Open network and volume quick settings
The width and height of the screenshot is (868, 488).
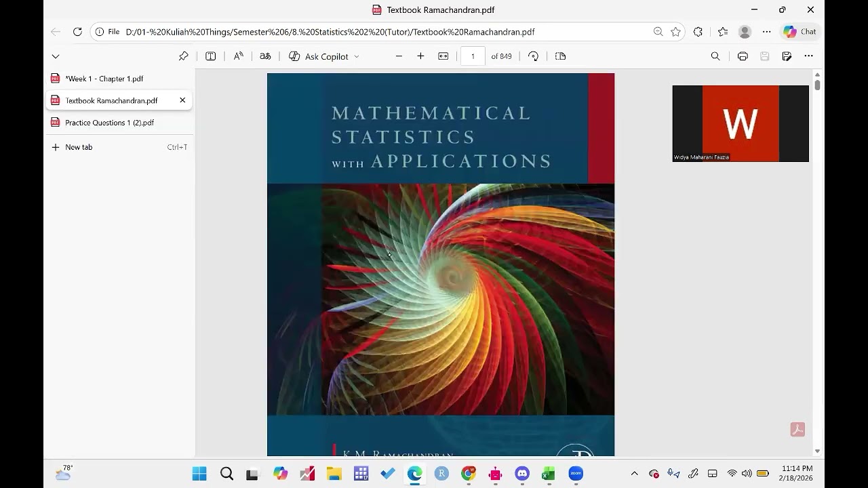[x=747, y=474]
